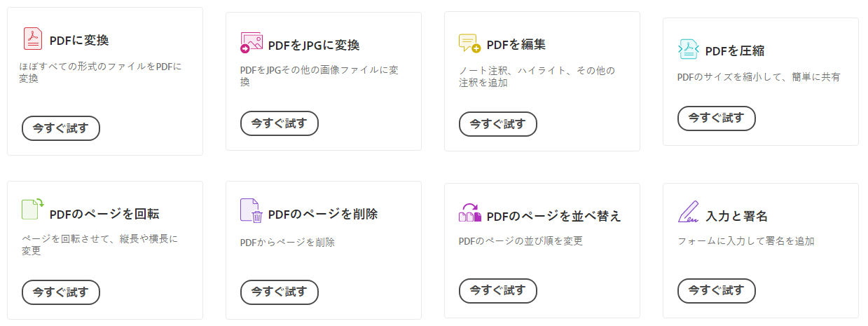The width and height of the screenshot is (868, 326).
Task: Launch PDFを圧縮 via 今すぐ試す button
Action: (x=717, y=118)
